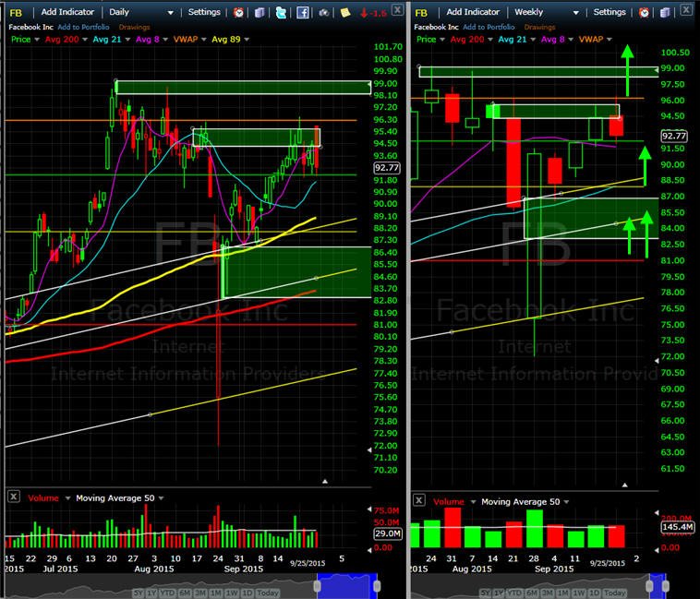Viewport: 700px width, 599px height.
Task: Click Today button in Daily chart
Action: click(x=268, y=593)
